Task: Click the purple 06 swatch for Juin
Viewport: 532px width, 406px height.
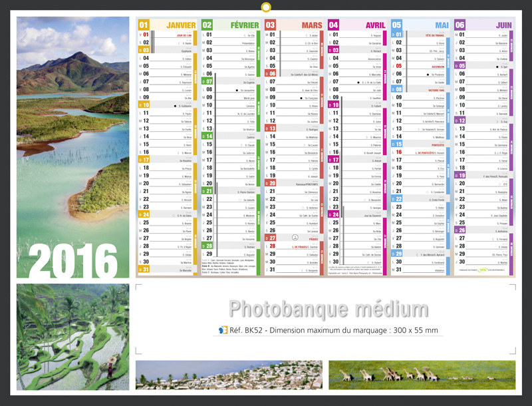Action: (460, 25)
